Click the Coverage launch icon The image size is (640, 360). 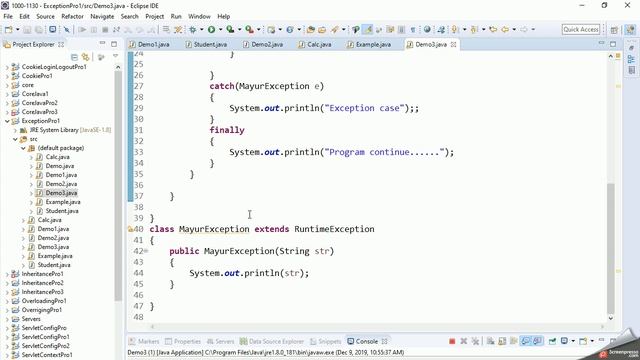(x=230, y=29)
